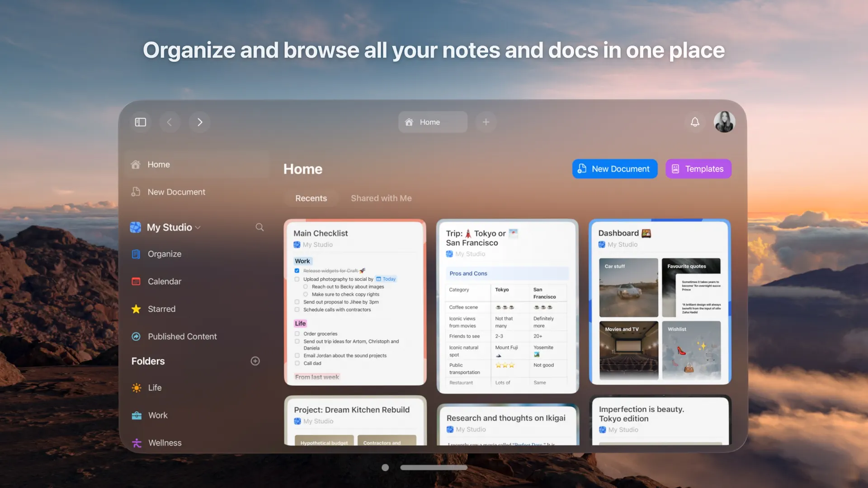Check the Order groceries item
The width and height of the screenshot is (868, 488).
(297, 333)
